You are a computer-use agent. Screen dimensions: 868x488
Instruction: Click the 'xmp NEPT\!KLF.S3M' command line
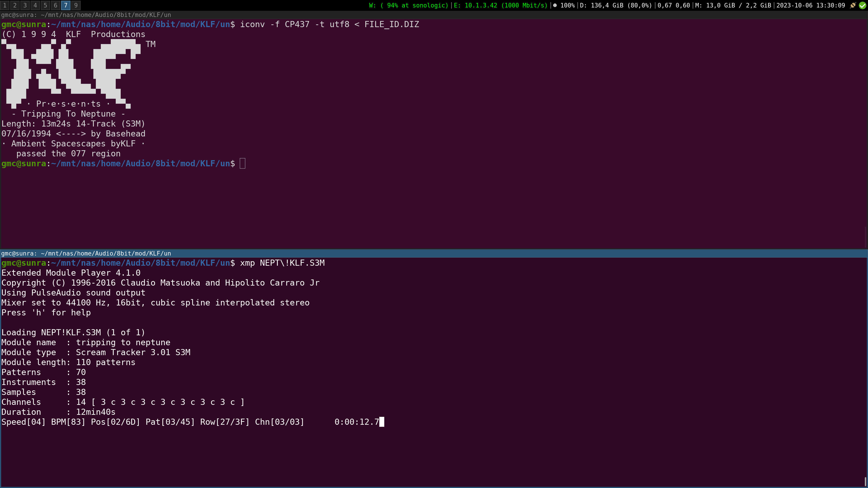pos(282,263)
